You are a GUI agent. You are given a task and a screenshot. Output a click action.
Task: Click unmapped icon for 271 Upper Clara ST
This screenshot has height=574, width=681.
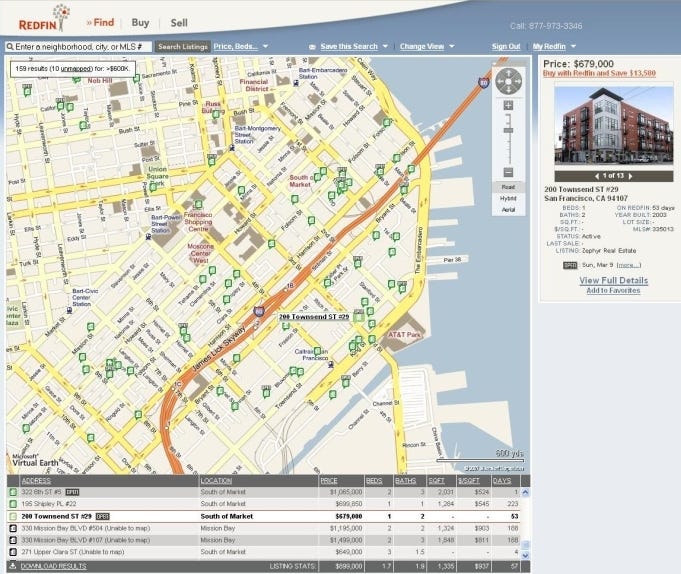(x=13, y=552)
